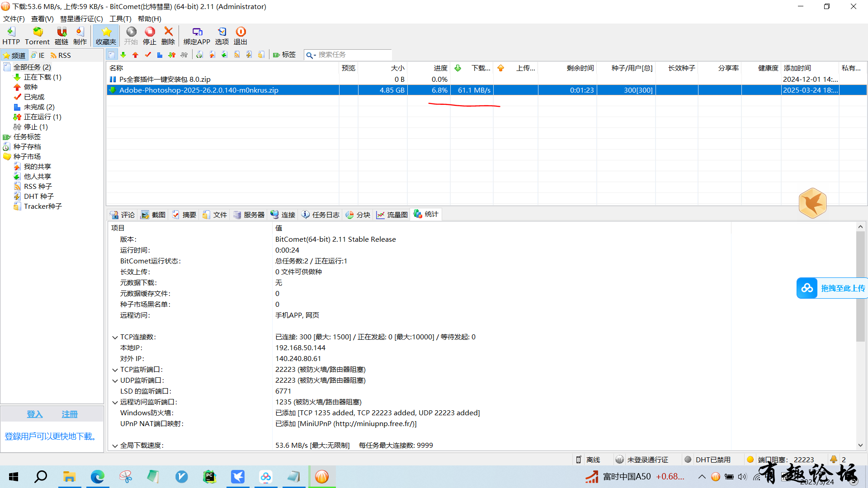Click the torrent archive filter icon

click(x=199, y=55)
